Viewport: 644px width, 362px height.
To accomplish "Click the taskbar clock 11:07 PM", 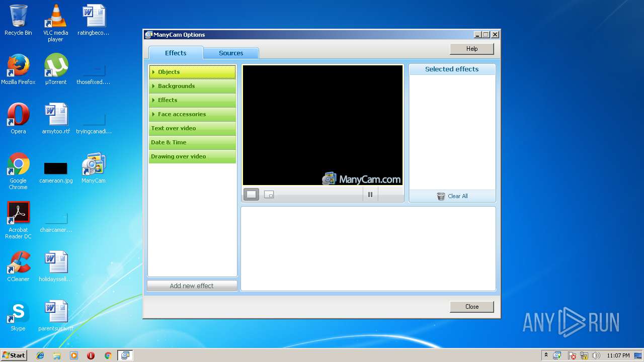I will click(618, 355).
